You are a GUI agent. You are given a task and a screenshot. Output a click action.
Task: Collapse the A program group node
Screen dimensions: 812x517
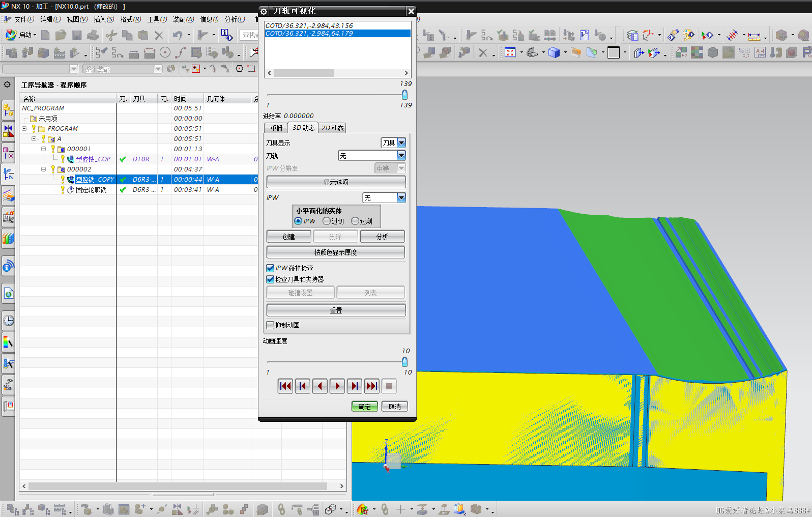tap(34, 139)
